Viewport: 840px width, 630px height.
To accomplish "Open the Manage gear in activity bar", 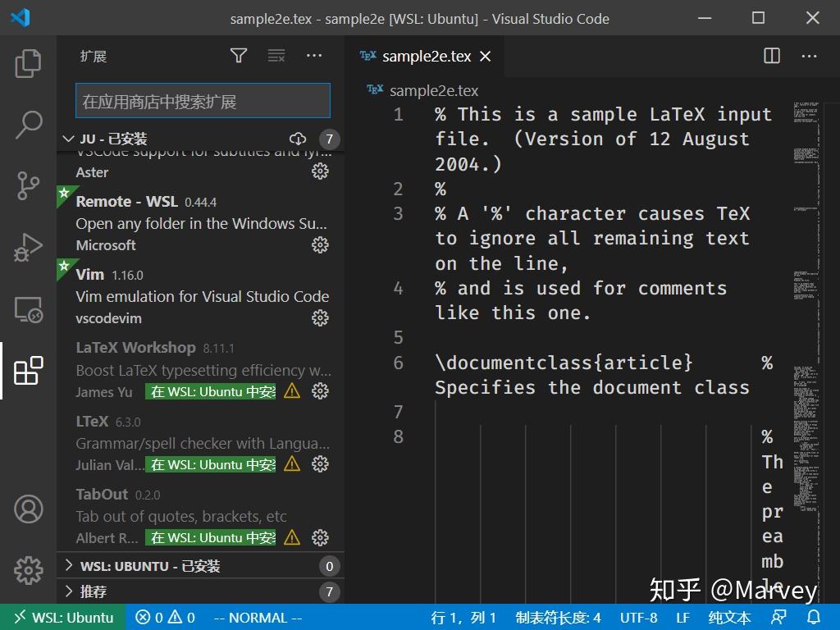I will (29, 570).
